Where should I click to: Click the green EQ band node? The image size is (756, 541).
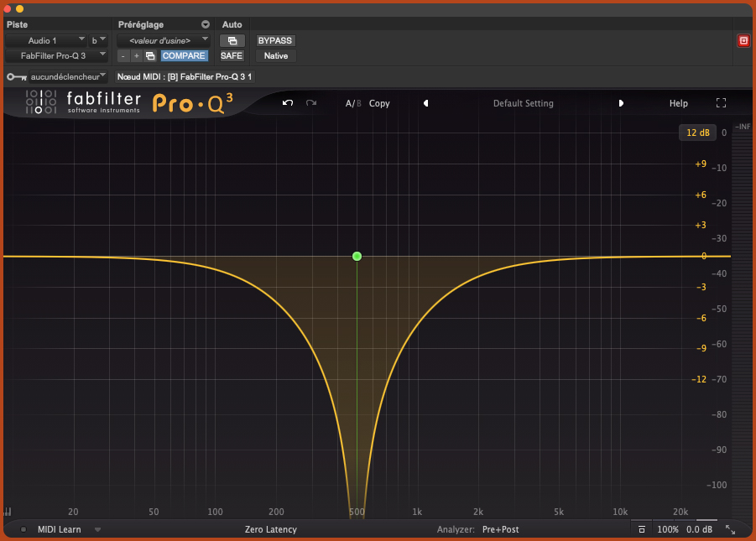[357, 256]
